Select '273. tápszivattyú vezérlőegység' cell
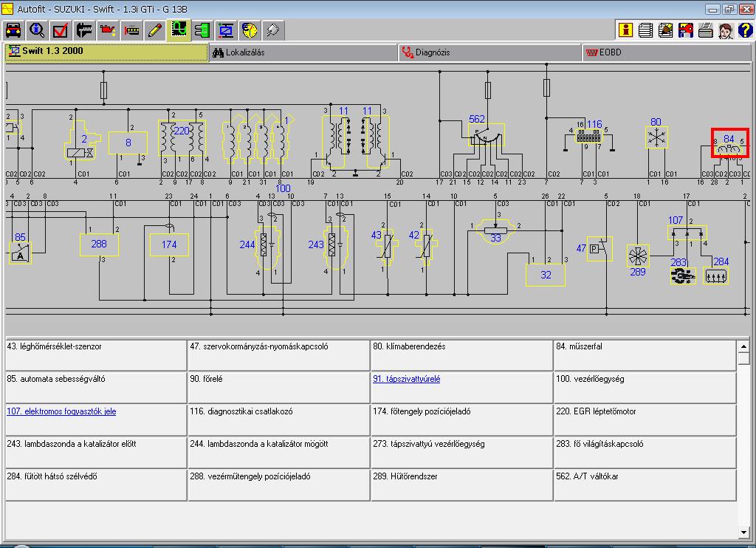The width and height of the screenshot is (756, 548). coord(462,453)
